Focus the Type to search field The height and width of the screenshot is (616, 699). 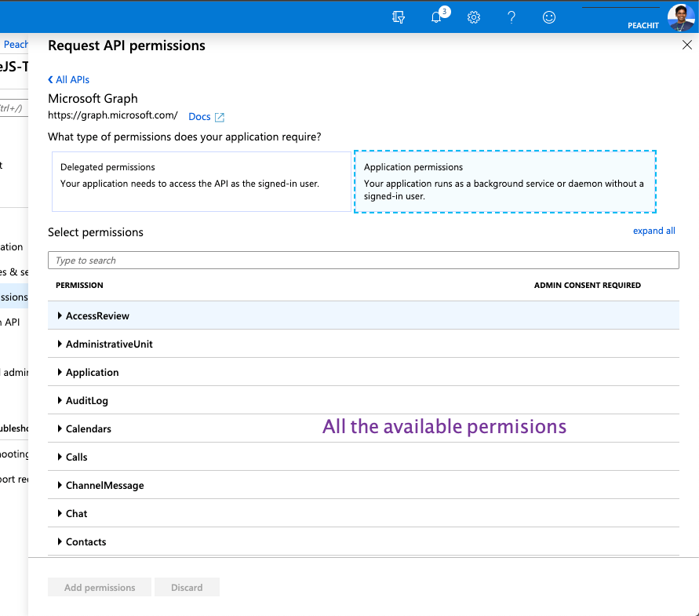(x=363, y=260)
